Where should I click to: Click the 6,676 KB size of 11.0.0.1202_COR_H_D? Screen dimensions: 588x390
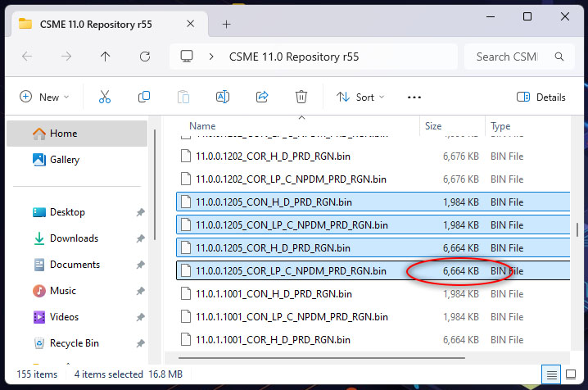click(461, 156)
